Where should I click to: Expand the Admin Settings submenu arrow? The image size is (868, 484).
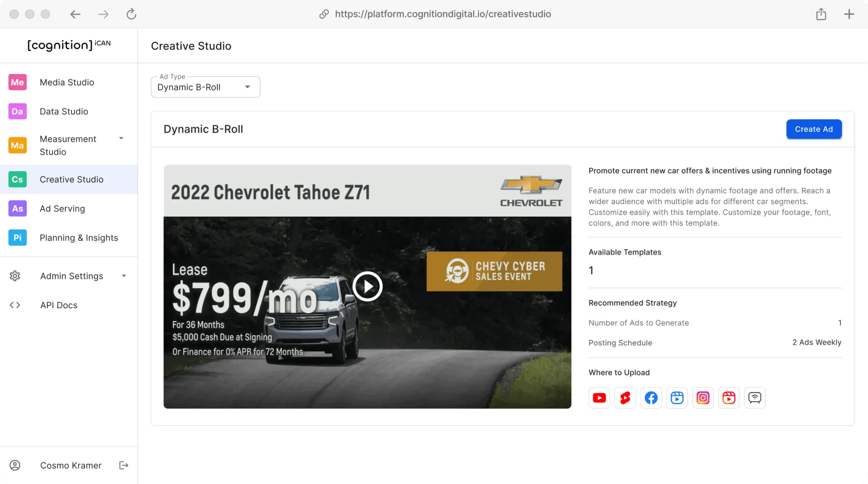(x=124, y=276)
